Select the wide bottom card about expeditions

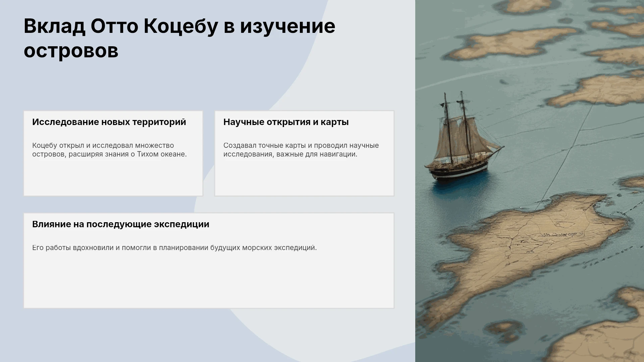coord(209,260)
